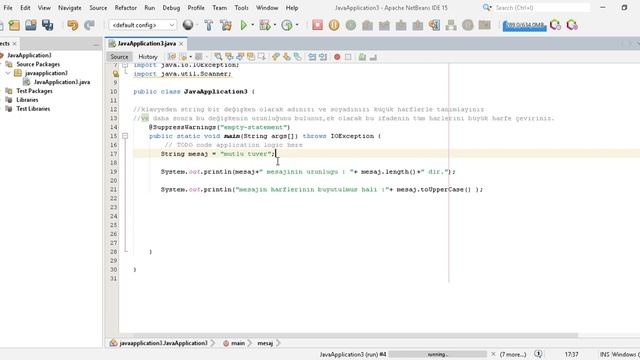
Task: Build the project with the hammer icon
Action: tap(209, 25)
